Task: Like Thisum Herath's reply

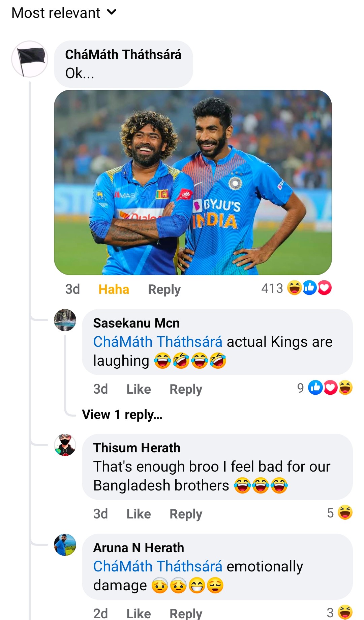Action: [x=139, y=514]
